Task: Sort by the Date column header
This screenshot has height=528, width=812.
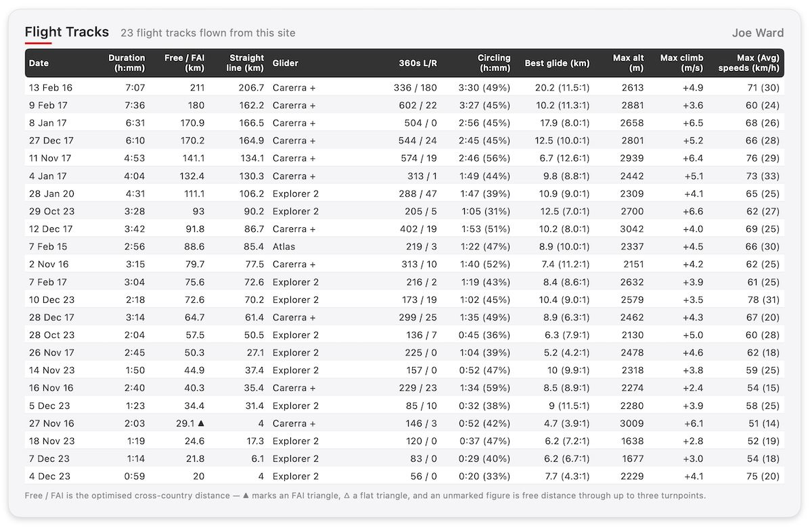Action: pos(39,63)
